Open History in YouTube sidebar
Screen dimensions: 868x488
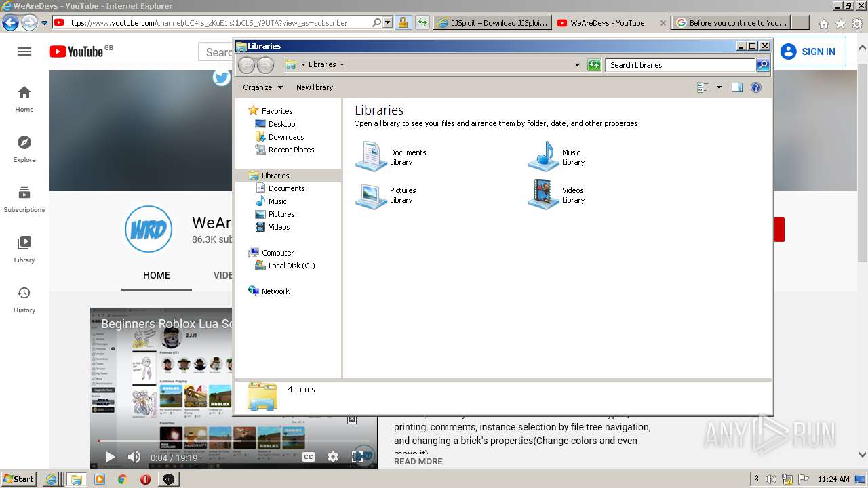(24, 300)
